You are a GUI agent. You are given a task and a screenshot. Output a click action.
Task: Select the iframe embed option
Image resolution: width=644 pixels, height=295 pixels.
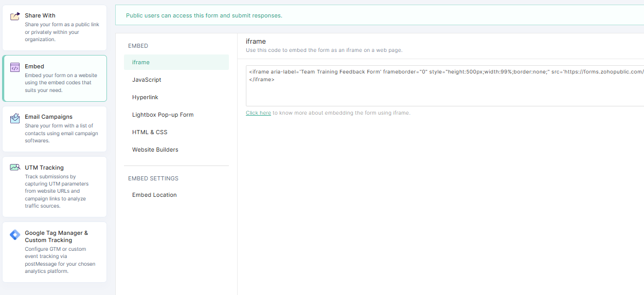click(176, 62)
